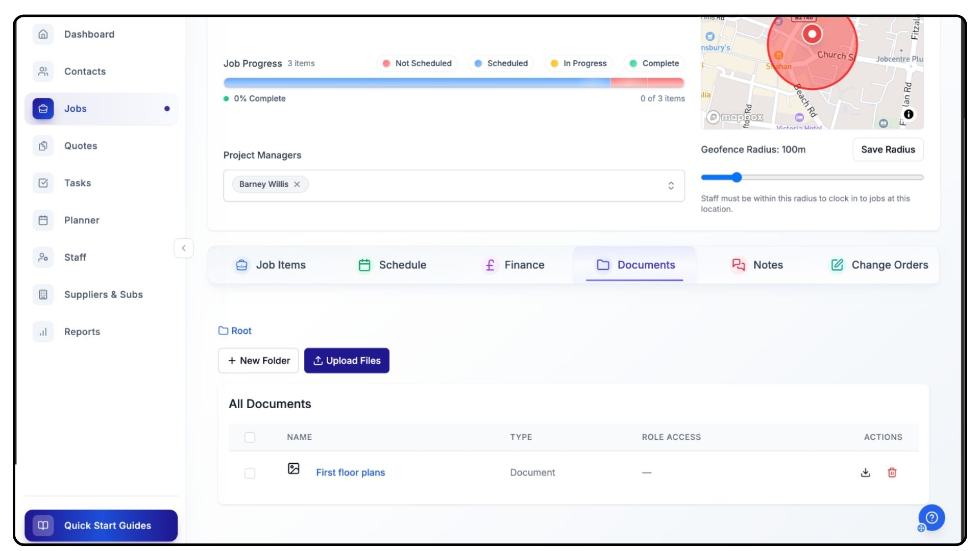This screenshot has width=980, height=551.
Task: Click the help question mark bubble
Action: [932, 518]
